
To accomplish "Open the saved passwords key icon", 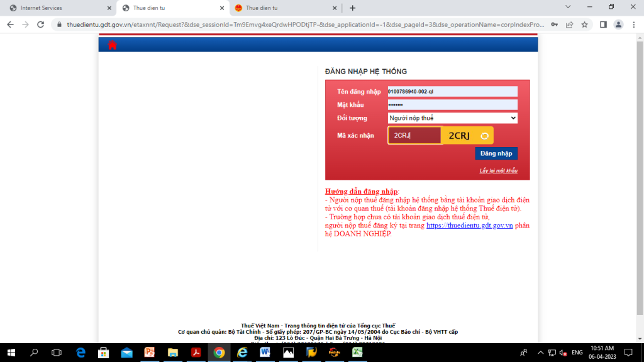I will pyautogui.click(x=554, y=25).
